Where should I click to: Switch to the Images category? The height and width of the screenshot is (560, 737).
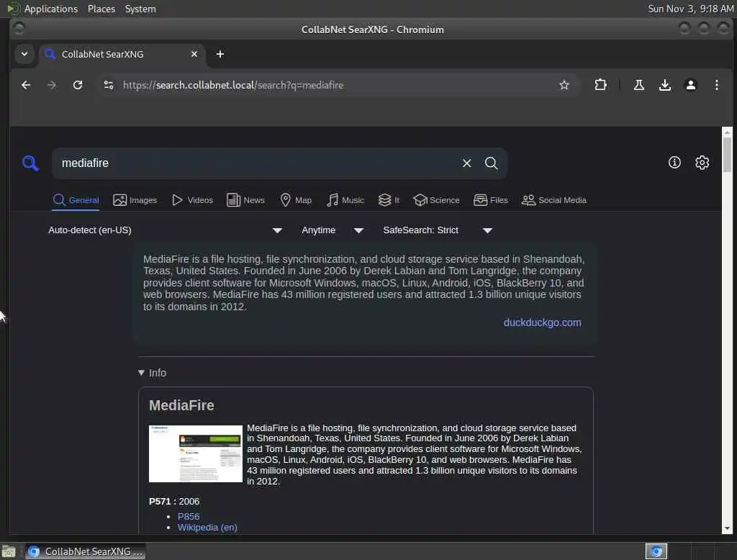click(135, 200)
